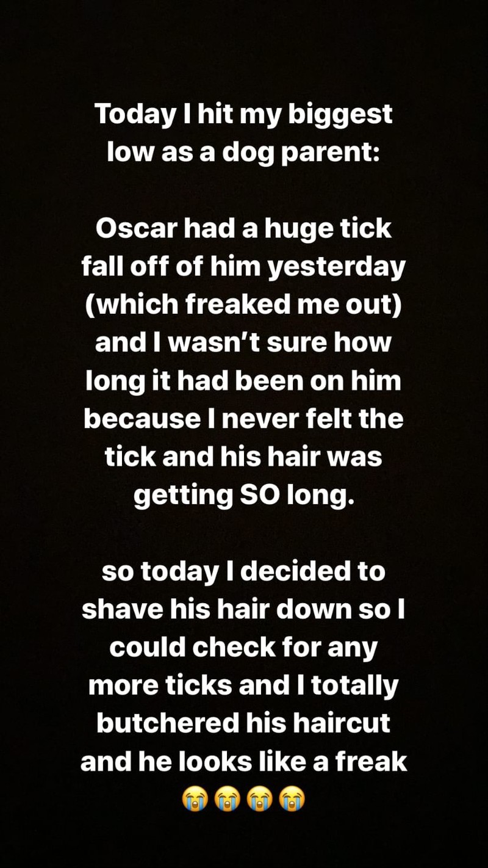Click the line 'because I never felt the'
The image size is (488, 868).
click(x=243, y=419)
